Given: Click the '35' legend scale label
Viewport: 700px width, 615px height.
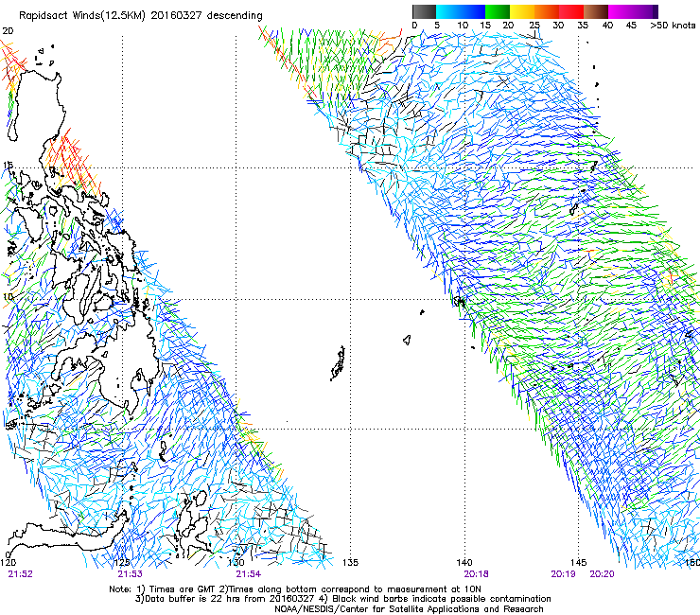Looking at the screenshot, I should [x=583, y=26].
